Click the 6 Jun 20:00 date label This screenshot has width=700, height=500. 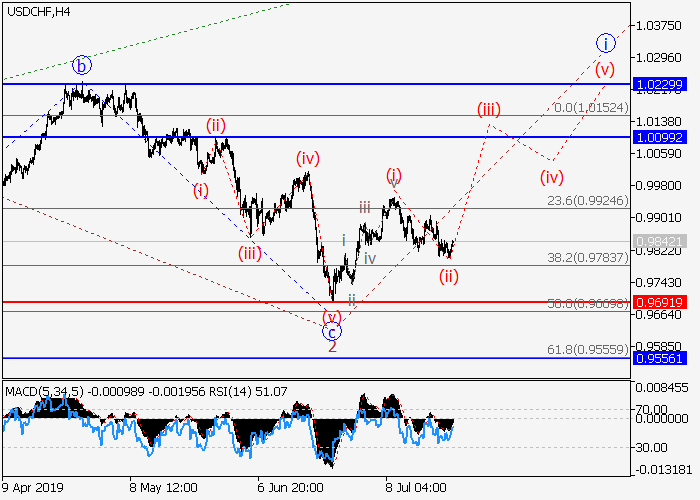[291, 487]
